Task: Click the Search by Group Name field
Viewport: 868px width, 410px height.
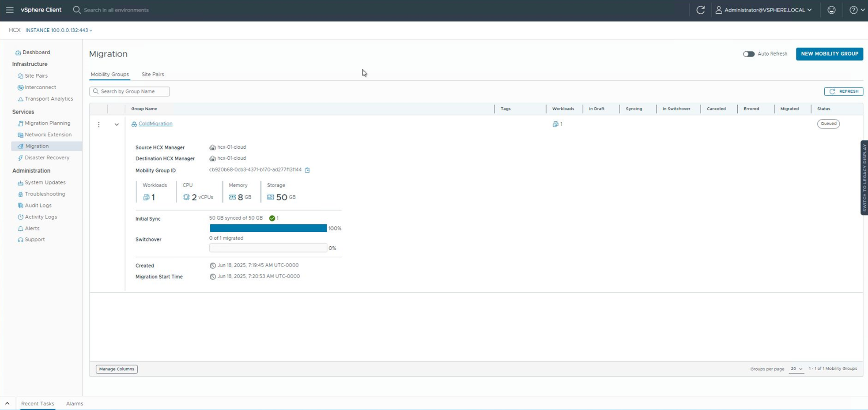Action: point(130,91)
